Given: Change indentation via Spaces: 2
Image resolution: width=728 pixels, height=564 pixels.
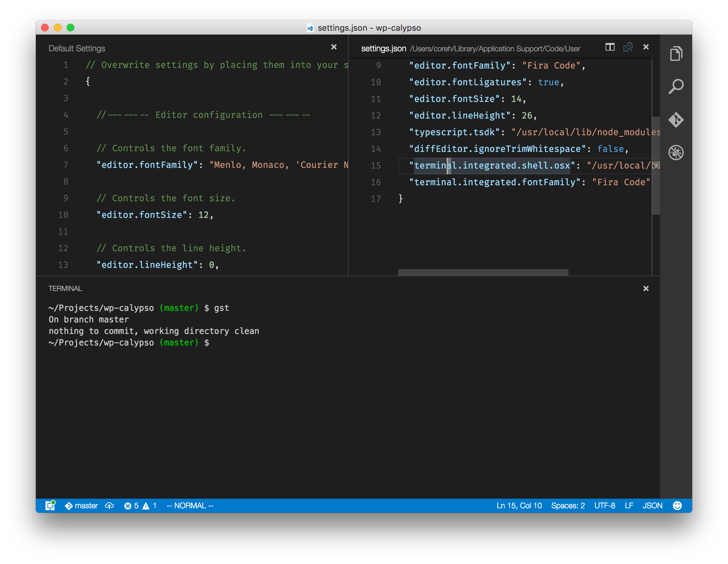Looking at the screenshot, I should 568,506.
